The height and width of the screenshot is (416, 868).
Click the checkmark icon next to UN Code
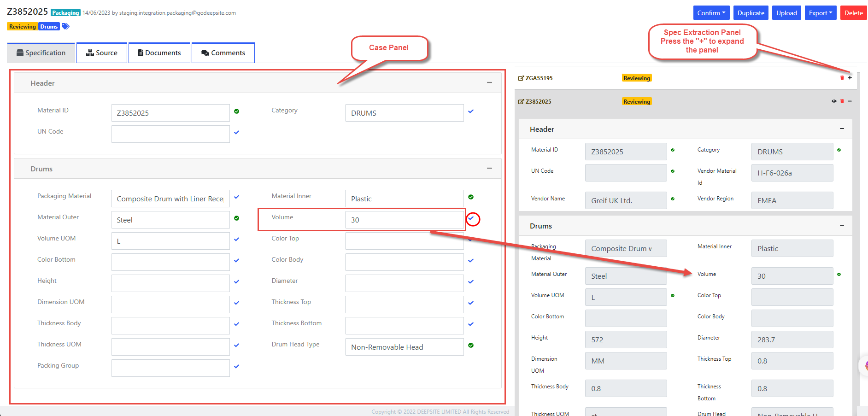tap(236, 133)
